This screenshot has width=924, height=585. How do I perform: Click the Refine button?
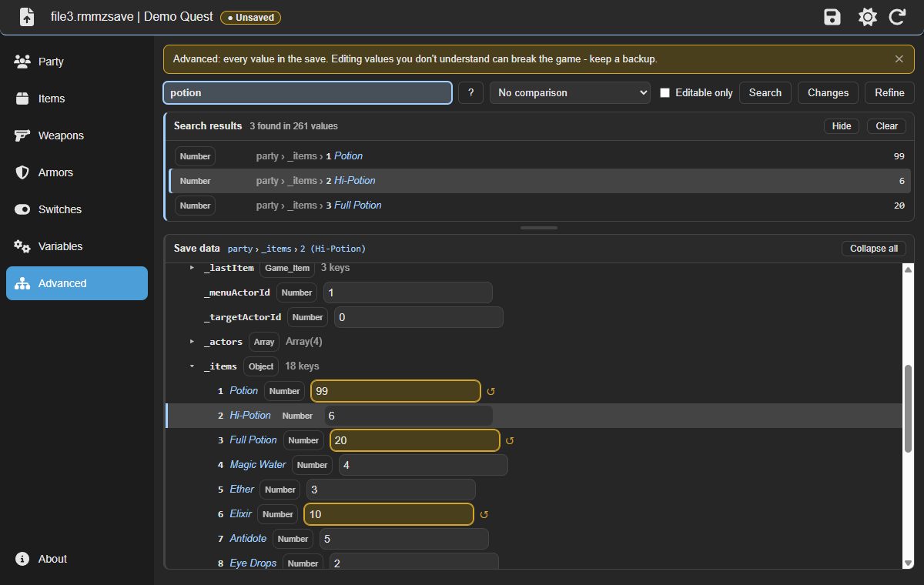pos(889,92)
